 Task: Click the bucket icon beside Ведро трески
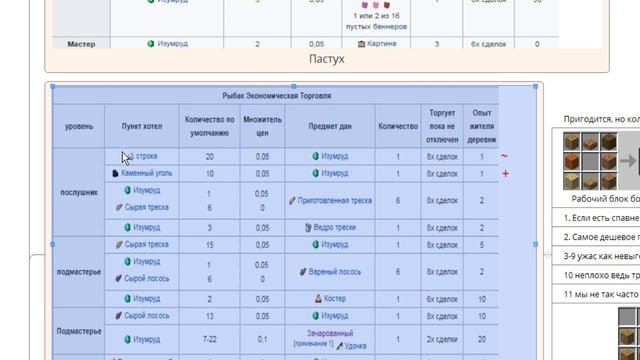tap(308, 227)
